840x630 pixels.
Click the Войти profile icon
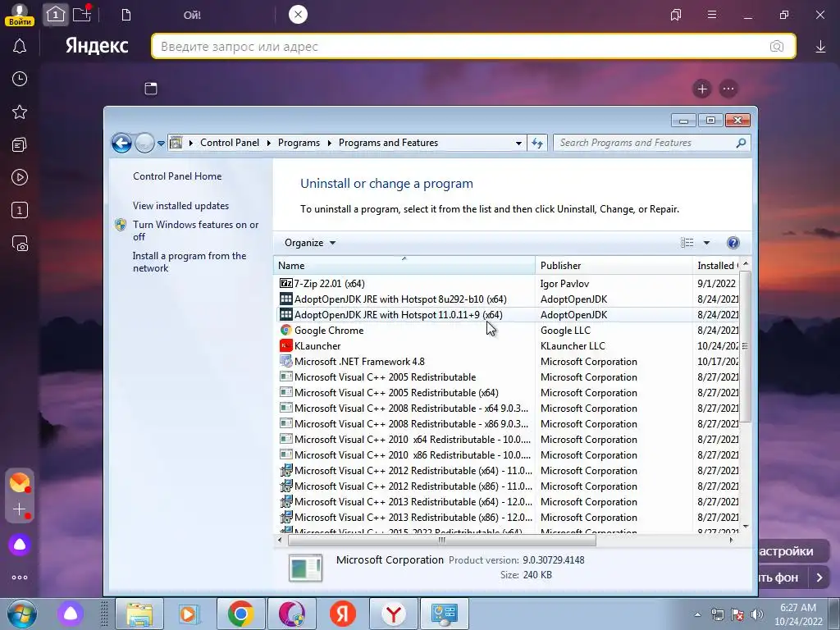coord(20,15)
